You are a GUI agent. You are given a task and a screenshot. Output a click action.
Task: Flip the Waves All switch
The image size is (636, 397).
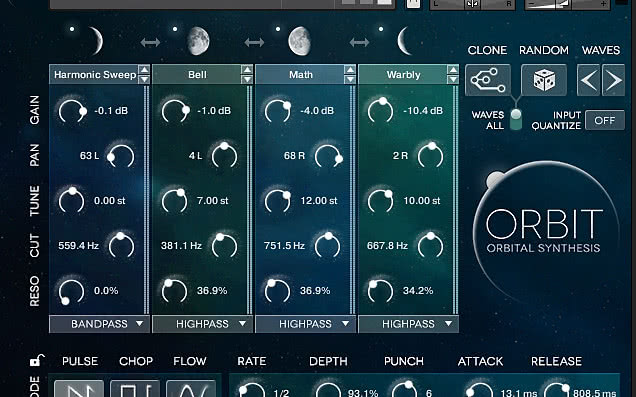coord(516,119)
